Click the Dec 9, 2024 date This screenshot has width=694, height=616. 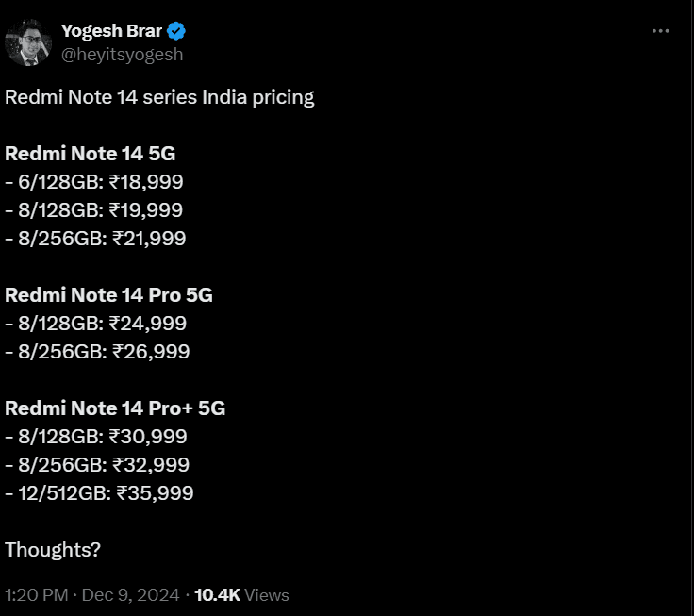[x=130, y=594]
